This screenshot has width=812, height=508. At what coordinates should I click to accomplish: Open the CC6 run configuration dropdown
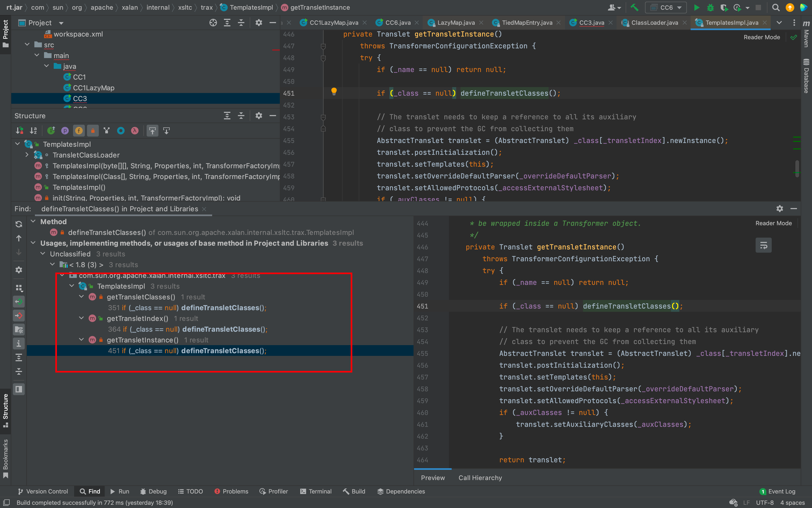click(x=666, y=8)
